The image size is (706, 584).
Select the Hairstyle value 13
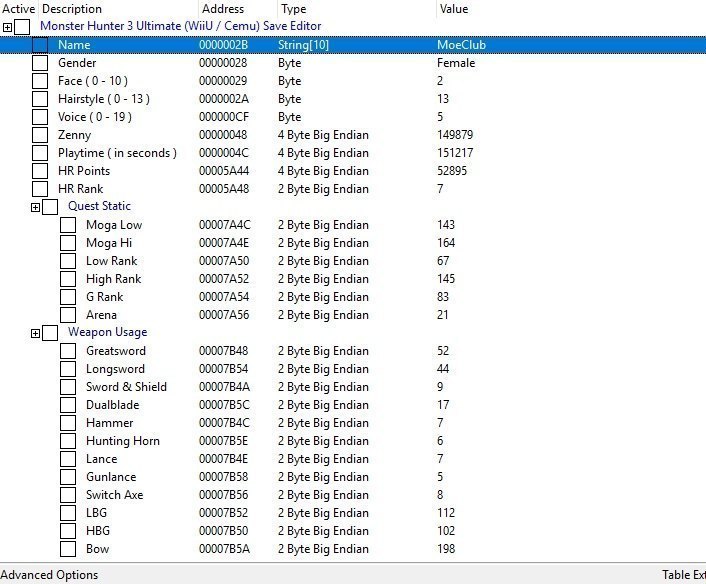pyautogui.click(x=443, y=99)
